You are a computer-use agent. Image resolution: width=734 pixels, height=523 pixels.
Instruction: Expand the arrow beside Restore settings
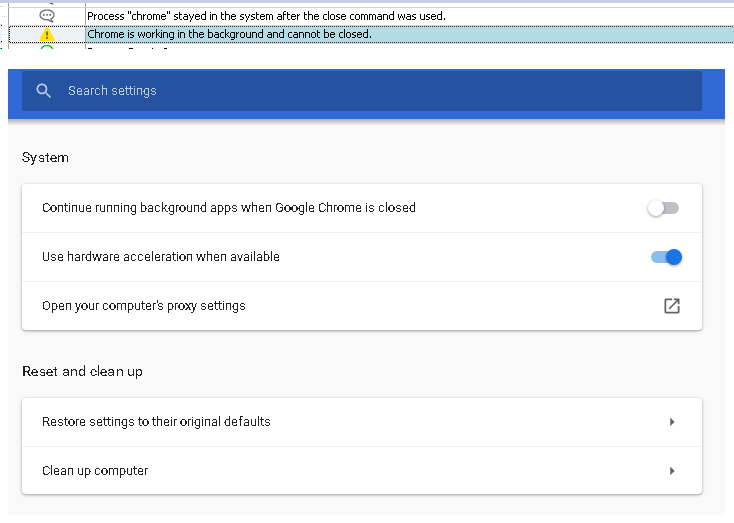(x=672, y=422)
